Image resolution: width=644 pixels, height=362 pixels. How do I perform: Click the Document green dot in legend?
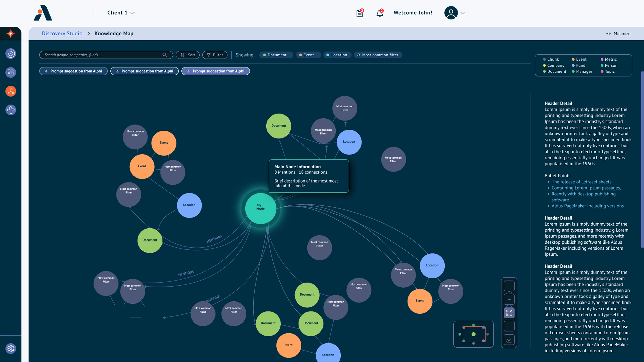[x=544, y=71]
